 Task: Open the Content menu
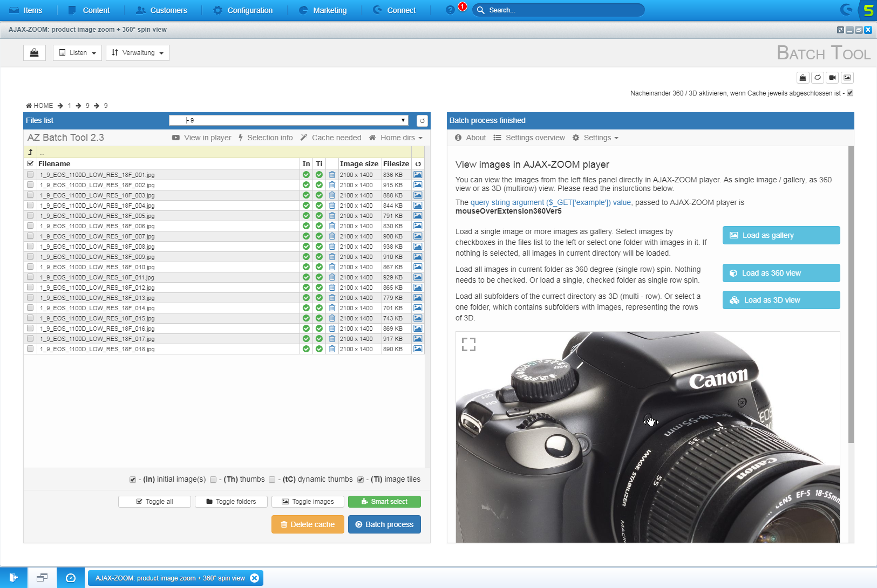tap(89, 10)
